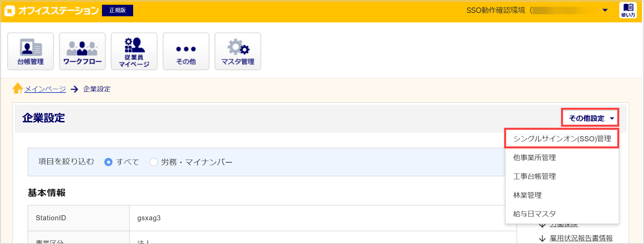Open the その他 three-dots icon
644x244 pixels.
coord(186,51)
